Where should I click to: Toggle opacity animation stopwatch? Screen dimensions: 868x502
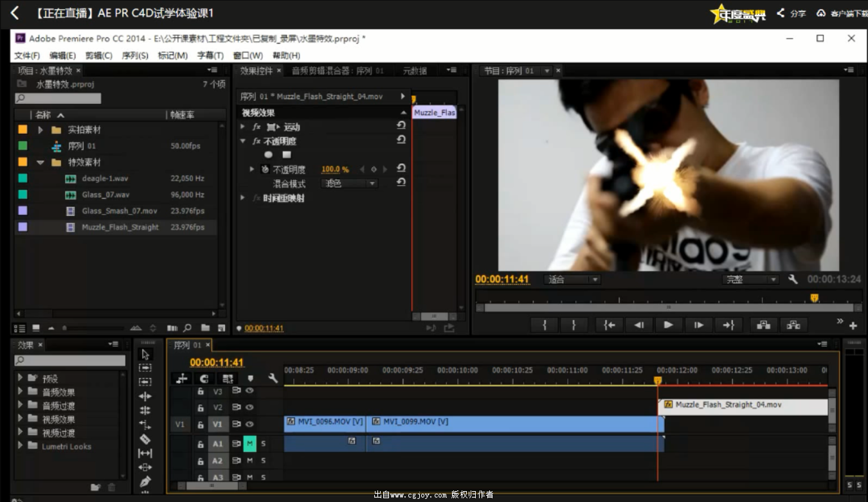click(264, 170)
